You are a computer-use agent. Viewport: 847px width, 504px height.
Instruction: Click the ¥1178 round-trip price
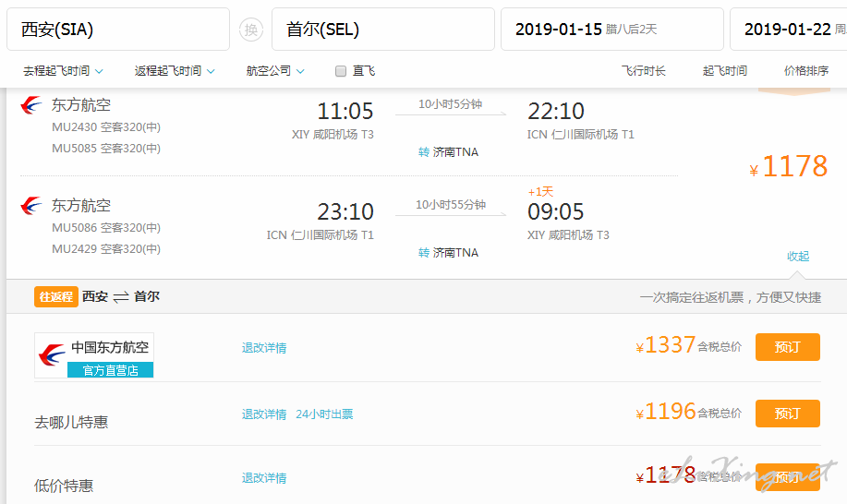(789, 166)
